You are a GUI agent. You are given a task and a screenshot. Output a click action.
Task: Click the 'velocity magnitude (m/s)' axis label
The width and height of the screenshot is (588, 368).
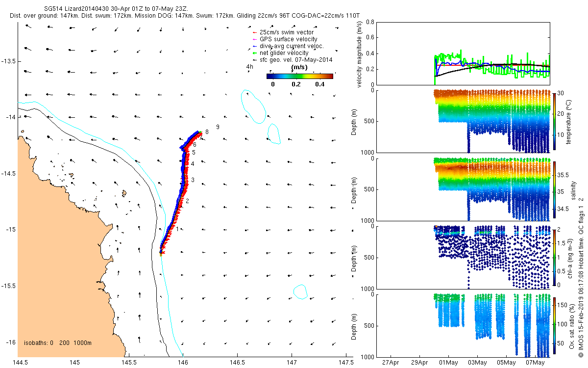coord(360,53)
